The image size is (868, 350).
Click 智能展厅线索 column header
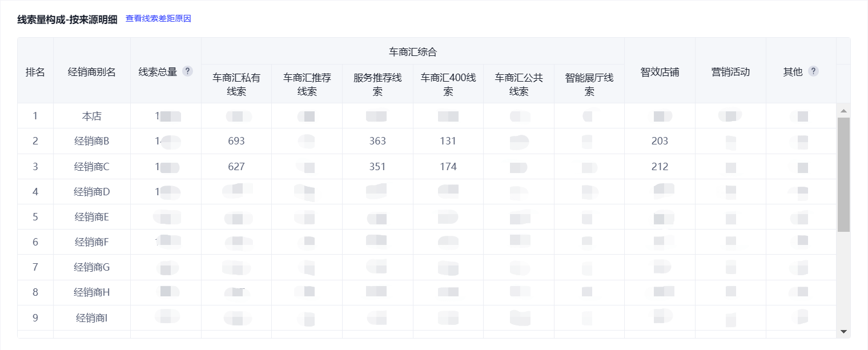coord(589,84)
